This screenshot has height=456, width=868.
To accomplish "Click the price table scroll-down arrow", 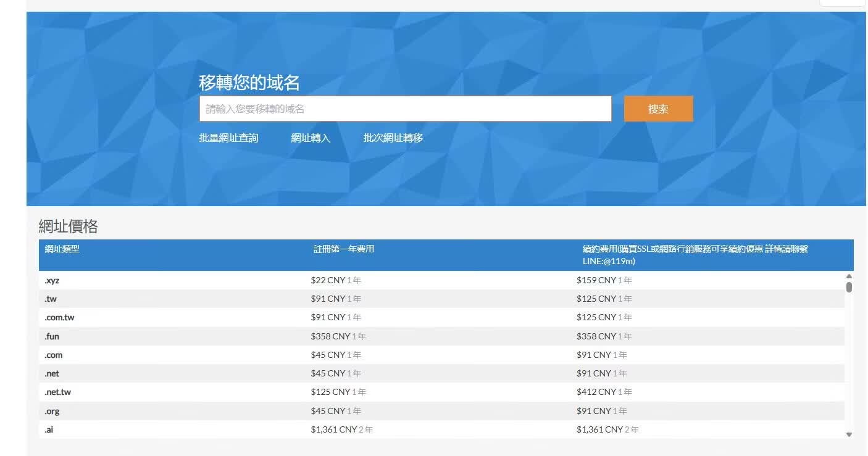I will (849, 434).
